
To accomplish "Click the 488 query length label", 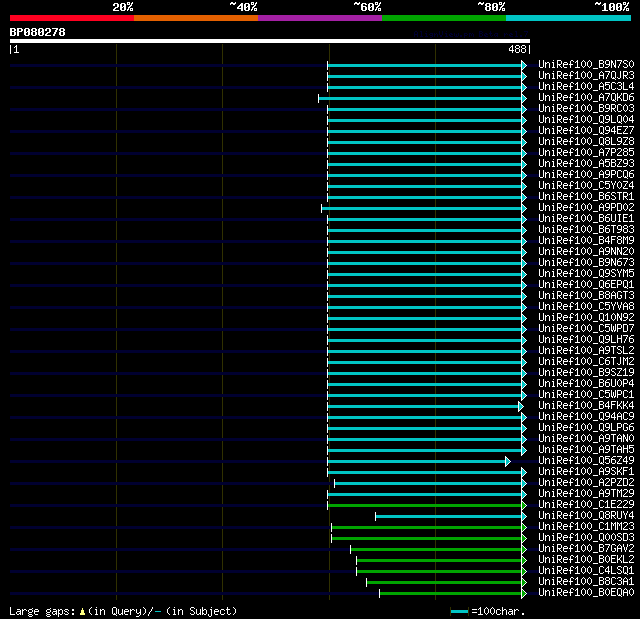I will click(x=517, y=49).
